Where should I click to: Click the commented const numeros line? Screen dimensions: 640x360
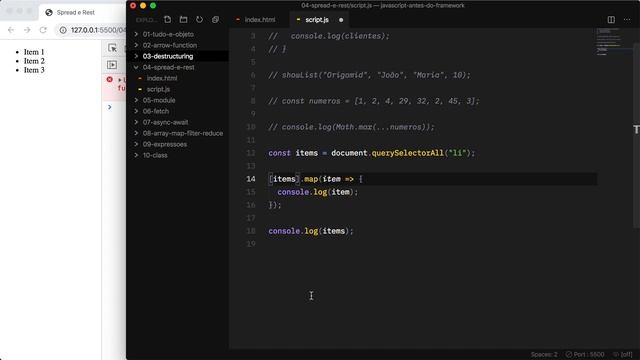(374, 101)
